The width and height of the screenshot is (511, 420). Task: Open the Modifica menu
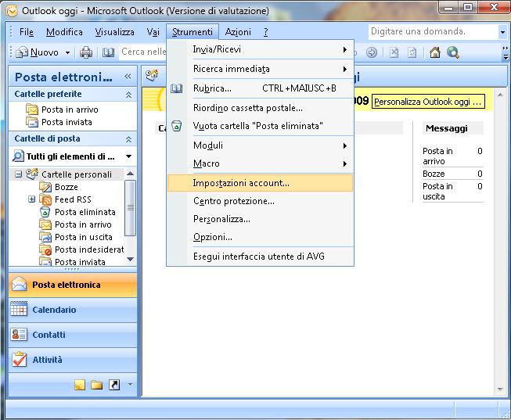coord(64,32)
